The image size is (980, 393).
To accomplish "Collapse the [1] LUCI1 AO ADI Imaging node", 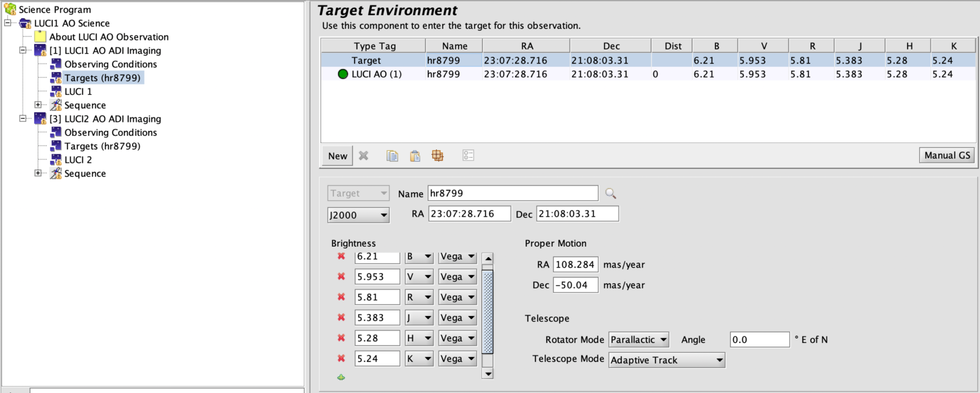I will [x=23, y=50].
